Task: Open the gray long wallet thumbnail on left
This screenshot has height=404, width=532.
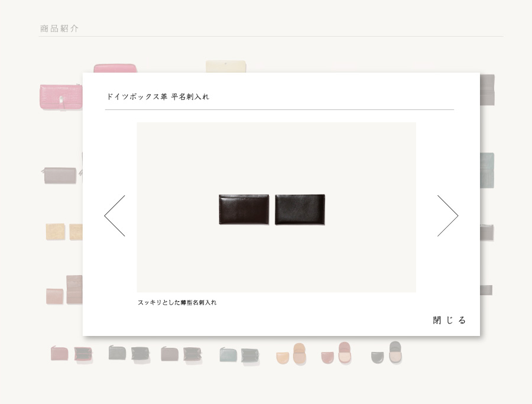Action: click(60, 175)
